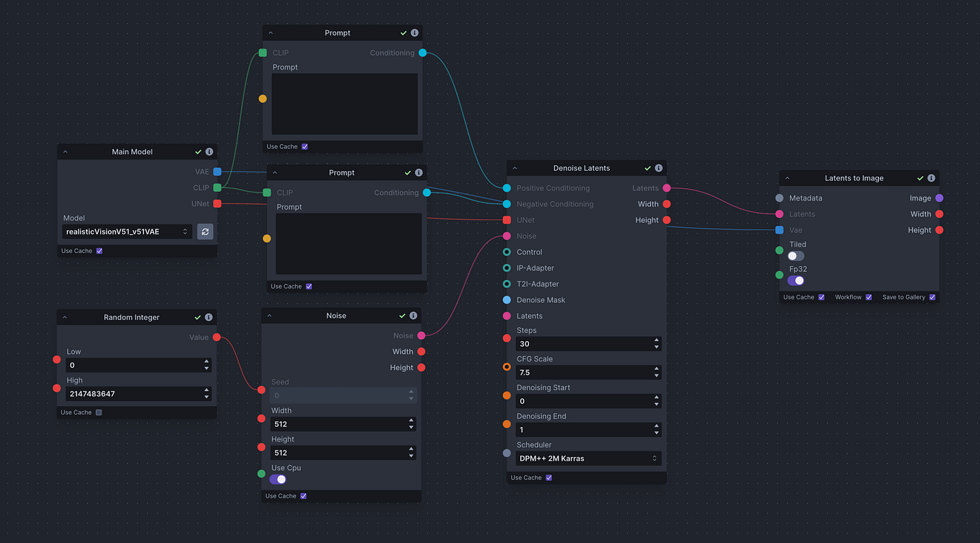Uncheck Save to Gallery on Latents to Image
The image size is (980, 543).
coord(932,296)
